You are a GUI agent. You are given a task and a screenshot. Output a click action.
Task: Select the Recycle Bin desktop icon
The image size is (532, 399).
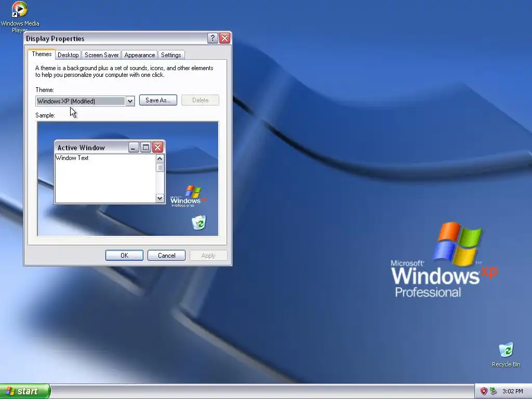(506, 354)
